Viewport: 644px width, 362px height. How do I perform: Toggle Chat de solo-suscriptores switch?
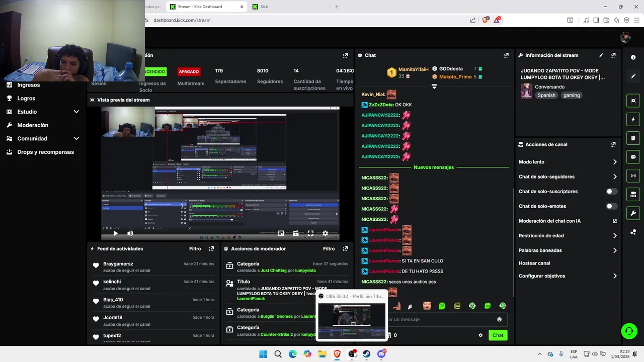[x=611, y=192]
